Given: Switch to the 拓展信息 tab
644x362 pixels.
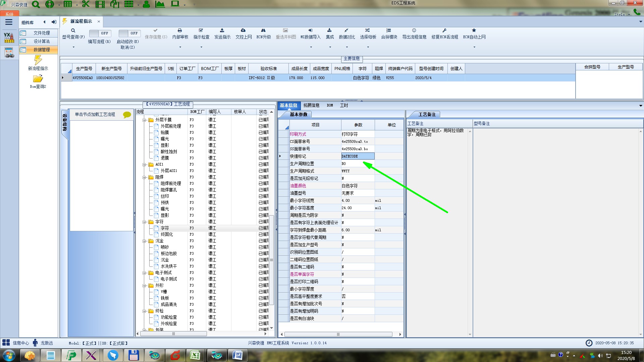Looking at the screenshot, I should tap(311, 105).
